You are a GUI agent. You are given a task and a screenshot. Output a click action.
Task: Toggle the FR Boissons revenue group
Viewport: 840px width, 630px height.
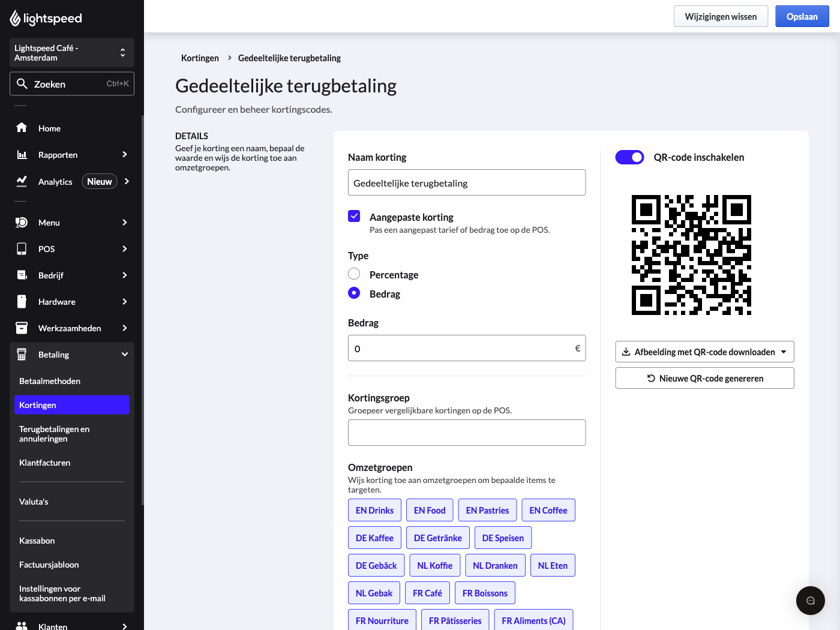coord(485,593)
